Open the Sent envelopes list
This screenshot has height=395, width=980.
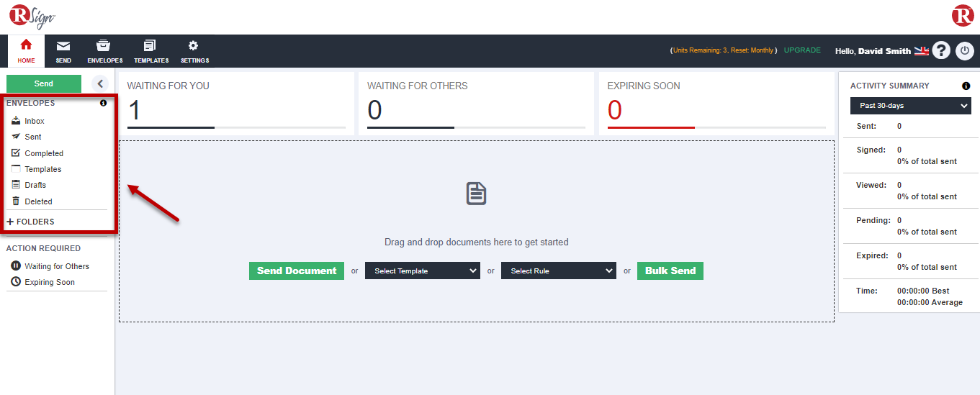pyautogui.click(x=33, y=137)
